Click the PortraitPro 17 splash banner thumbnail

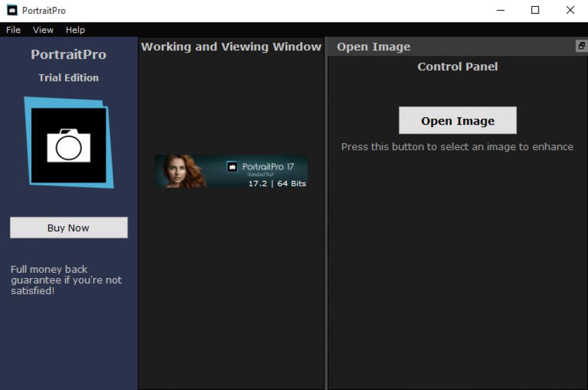point(231,171)
